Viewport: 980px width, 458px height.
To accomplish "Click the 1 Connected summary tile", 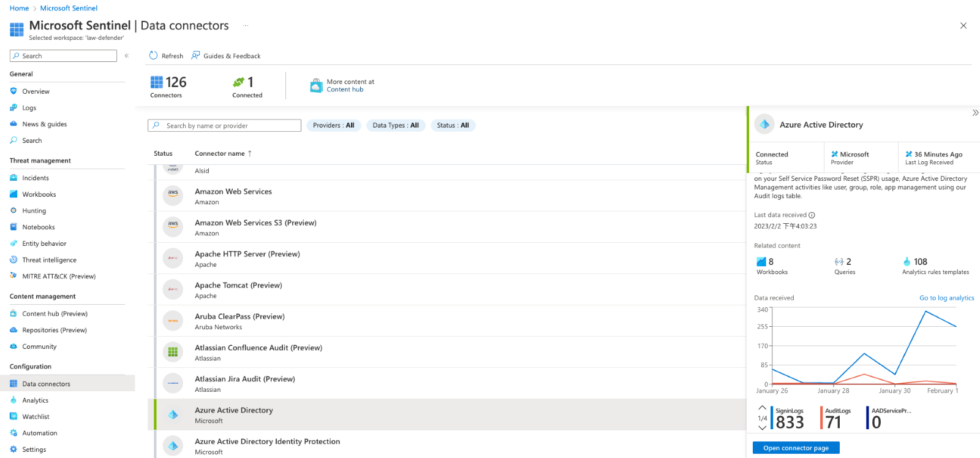I will 247,86.
